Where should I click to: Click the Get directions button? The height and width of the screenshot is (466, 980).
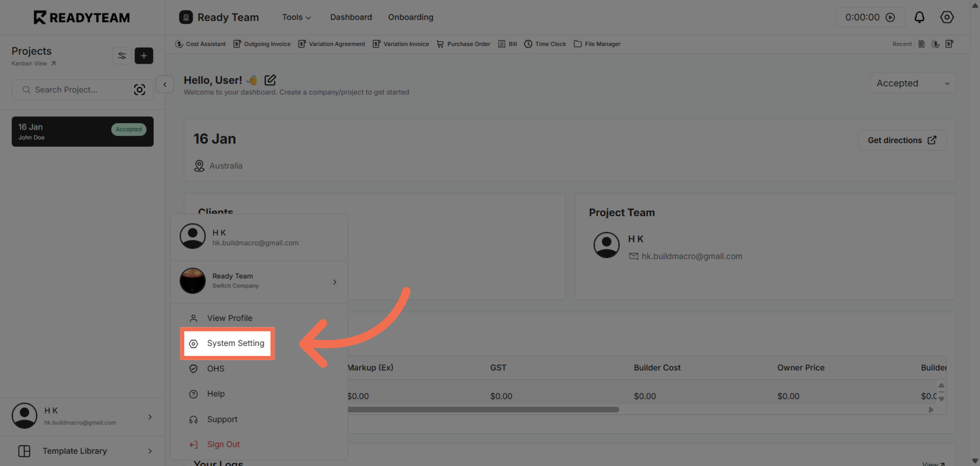pyautogui.click(x=902, y=140)
